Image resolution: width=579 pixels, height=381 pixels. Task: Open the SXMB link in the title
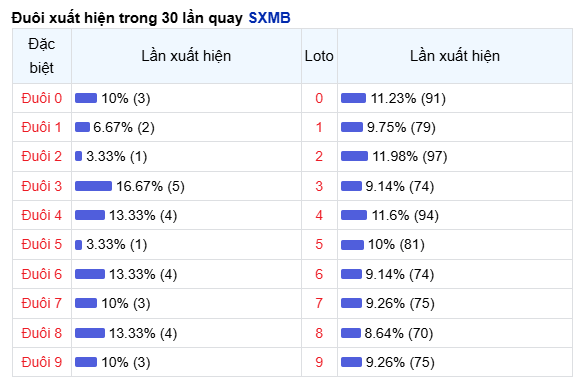tap(269, 18)
